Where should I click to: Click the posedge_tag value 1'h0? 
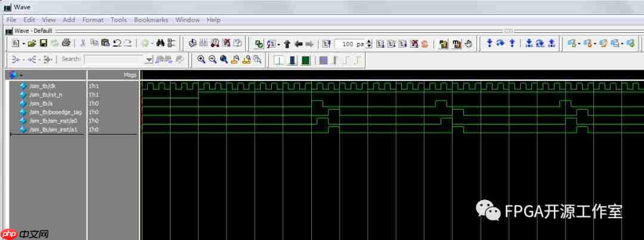[x=94, y=112]
